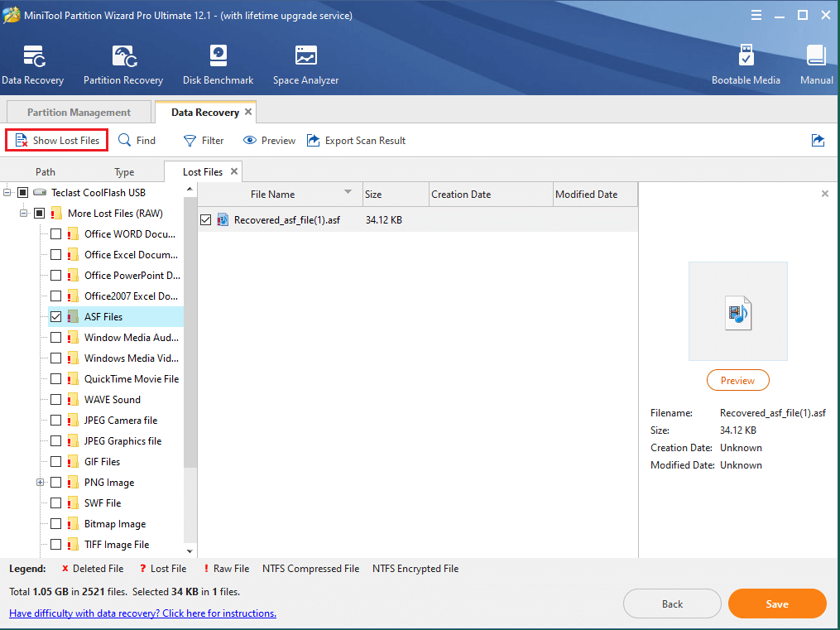The height and width of the screenshot is (630, 840).
Task: Select the JPEG Graphics file tree item
Action: [x=122, y=441]
